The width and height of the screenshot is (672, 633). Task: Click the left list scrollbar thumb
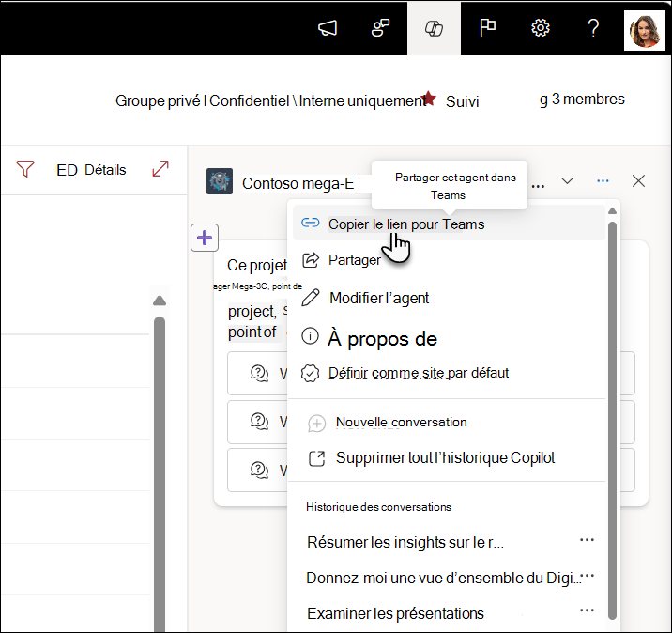160,474
